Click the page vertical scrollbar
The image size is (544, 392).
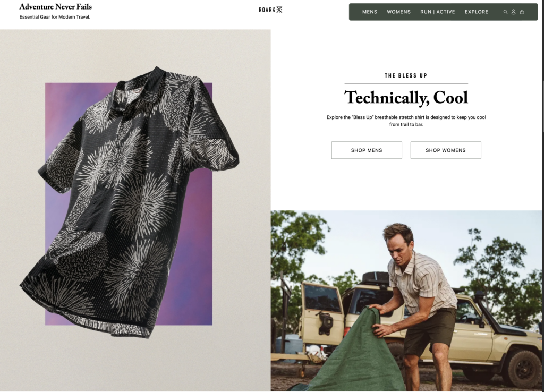tap(542, 196)
